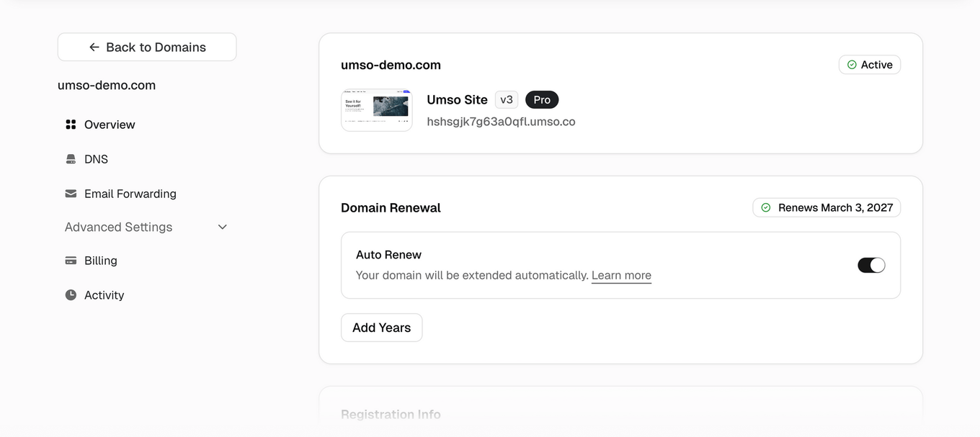Image resolution: width=980 pixels, height=437 pixels.
Task: Click the check icon in renewal date badge
Action: click(x=766, y=207)
